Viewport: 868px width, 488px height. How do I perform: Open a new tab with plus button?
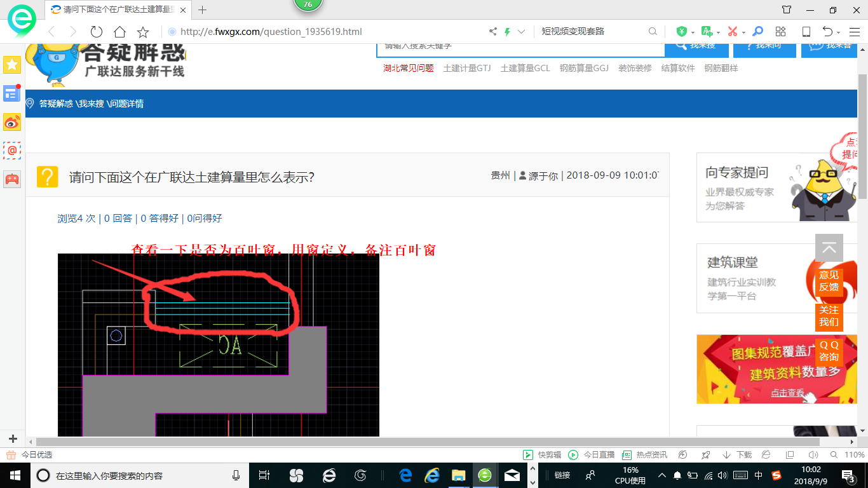[x=203, y=10]
